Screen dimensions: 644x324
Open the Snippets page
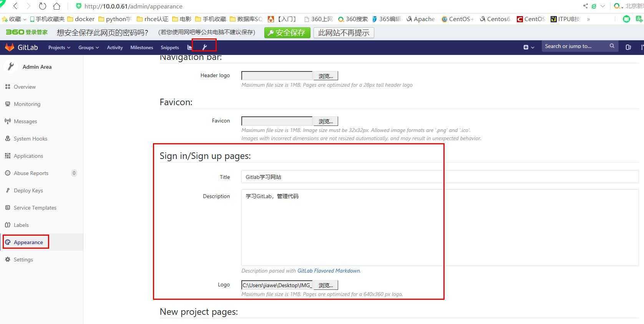[x=170, y=48]
